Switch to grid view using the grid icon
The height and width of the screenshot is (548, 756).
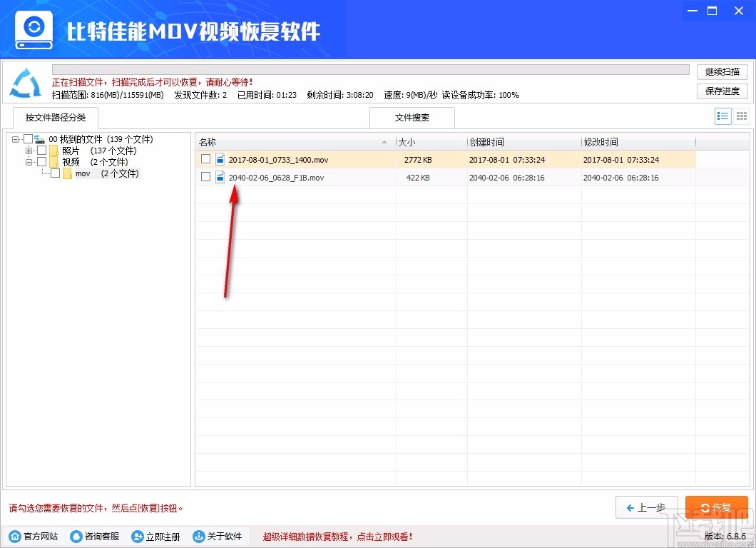[741, 116]
